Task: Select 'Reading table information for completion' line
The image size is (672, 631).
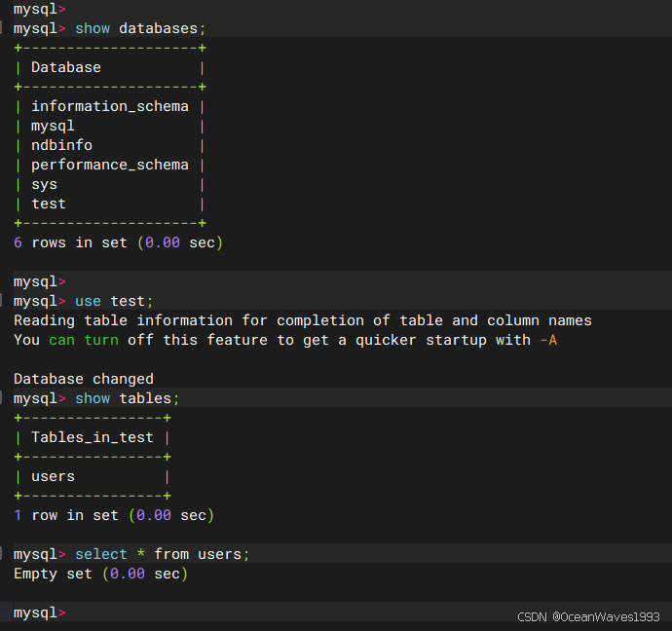Action: click(x=303, y=320)
